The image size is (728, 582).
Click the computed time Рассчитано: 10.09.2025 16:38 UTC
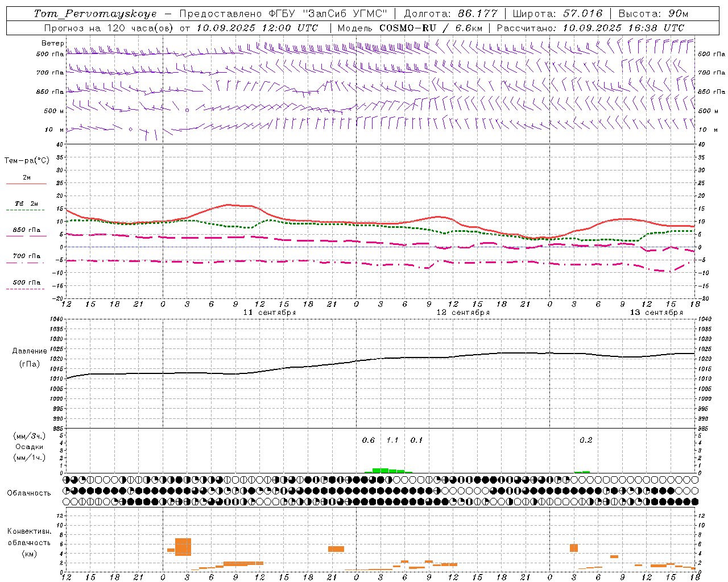[590, 28]
